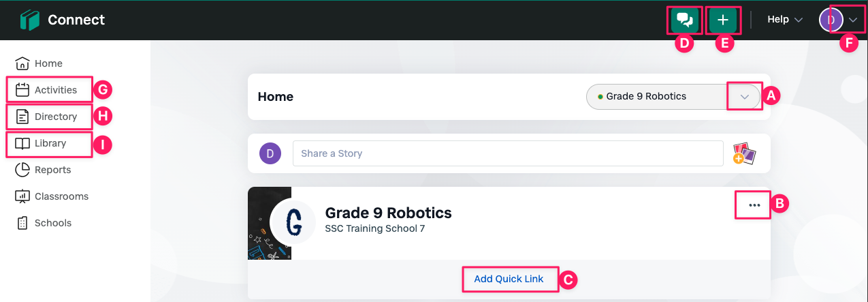This screenshot has height=302, width=868.
Task: Expand the user profile menu chevron
Action: 854,20
